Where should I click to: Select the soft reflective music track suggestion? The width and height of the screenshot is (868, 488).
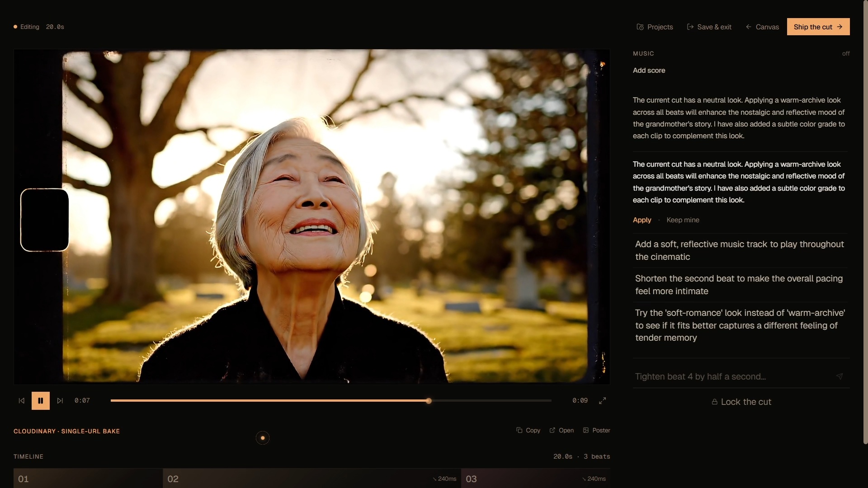pyautogui.click(x=740, y=250)
